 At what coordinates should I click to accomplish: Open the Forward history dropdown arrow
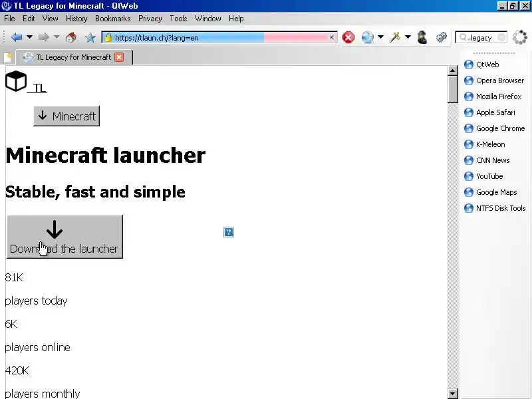[x=57, y=37]
